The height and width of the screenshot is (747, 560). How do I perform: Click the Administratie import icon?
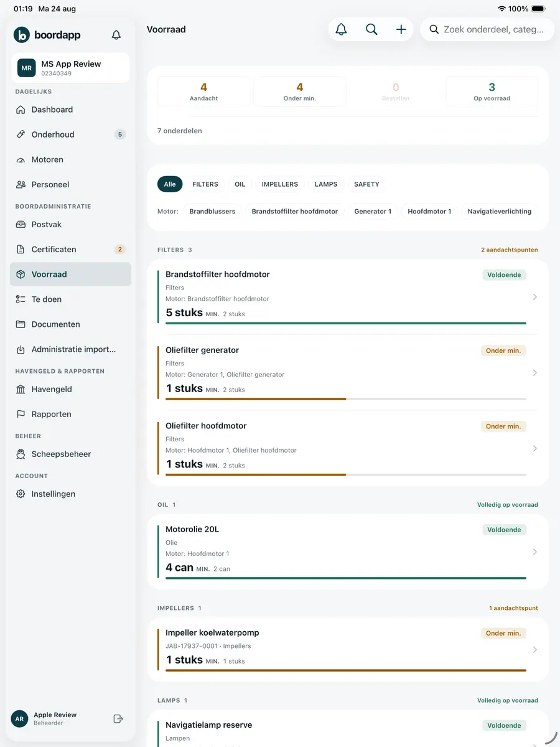[21, 349]
